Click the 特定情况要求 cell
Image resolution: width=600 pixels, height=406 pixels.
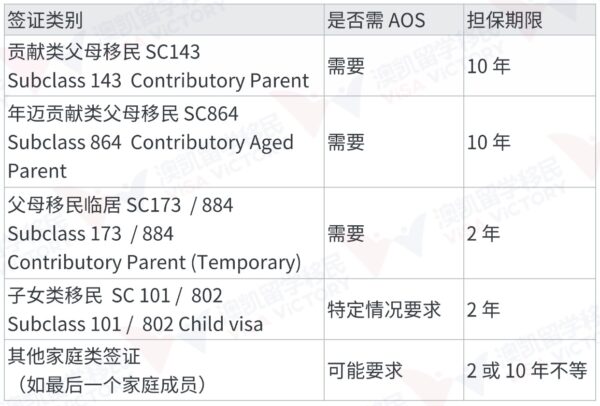point(384,308)
